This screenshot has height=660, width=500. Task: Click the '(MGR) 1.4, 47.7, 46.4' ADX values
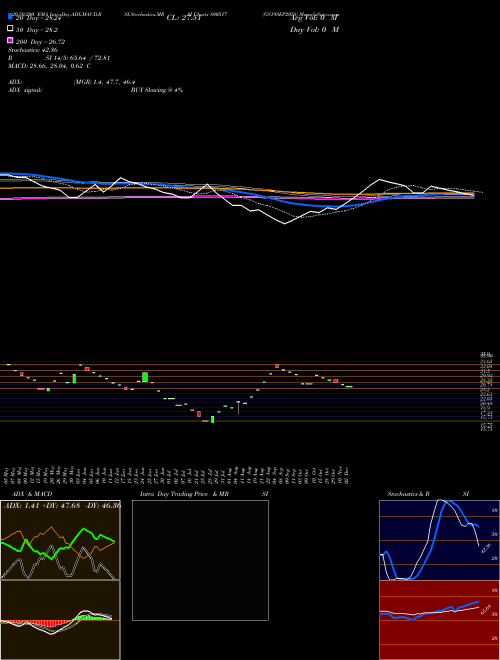[x=104, y=82]
